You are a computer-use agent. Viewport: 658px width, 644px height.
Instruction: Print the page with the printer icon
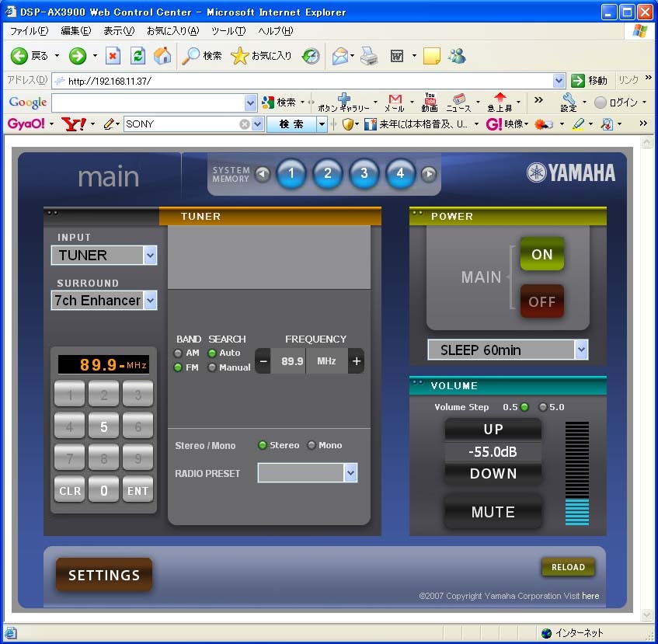(x=369, y=56)
